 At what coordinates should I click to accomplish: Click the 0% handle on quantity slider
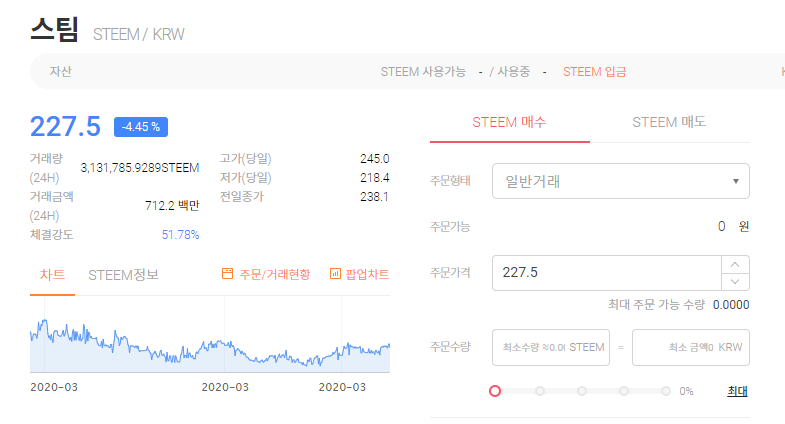495,391
